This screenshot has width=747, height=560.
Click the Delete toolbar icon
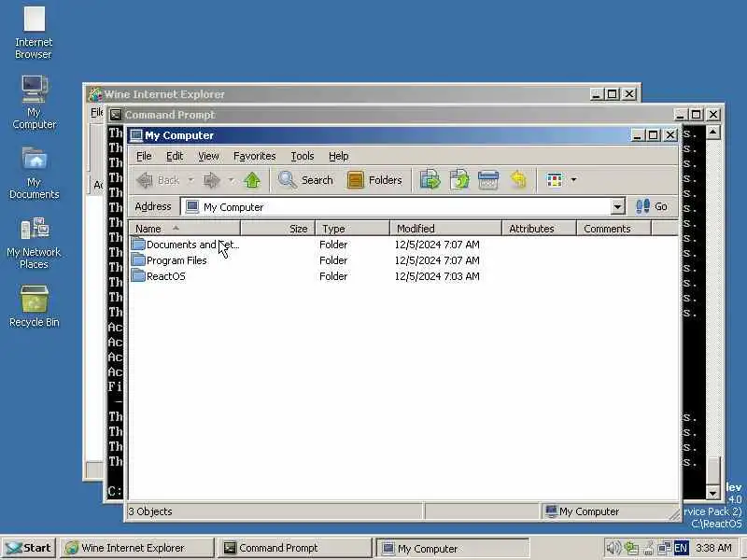pos(488,180)
